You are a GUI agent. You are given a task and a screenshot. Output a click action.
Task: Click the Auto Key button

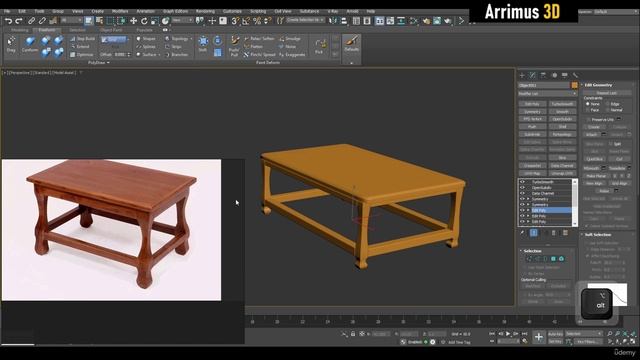[555, 334]
